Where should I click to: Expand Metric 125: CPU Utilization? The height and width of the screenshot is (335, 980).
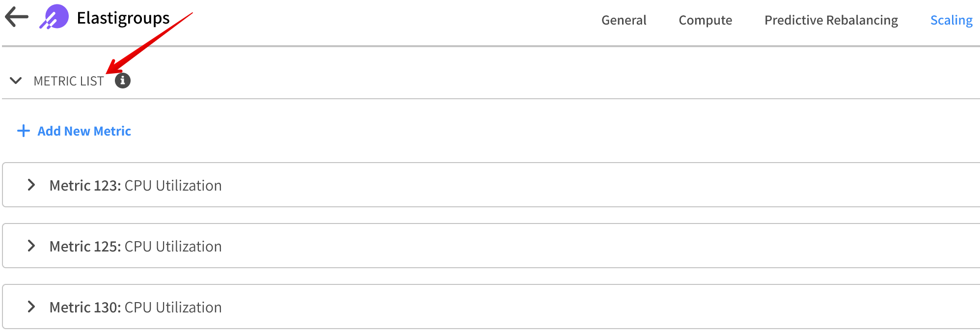point(31,246)
